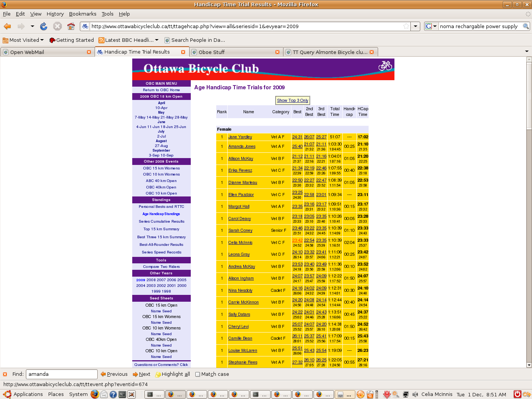Open Amanda Jones rider link
The image size is (532, 399).
click(x=242, y=147)
